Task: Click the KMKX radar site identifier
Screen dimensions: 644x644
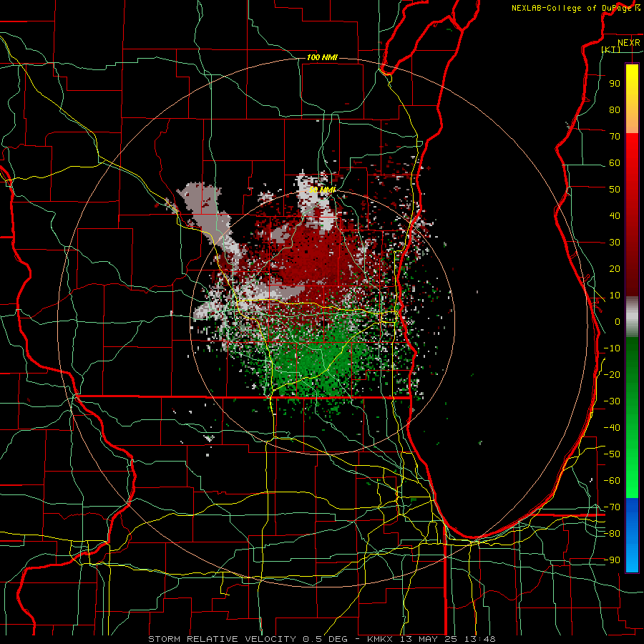Action: [x=380, y=639]
